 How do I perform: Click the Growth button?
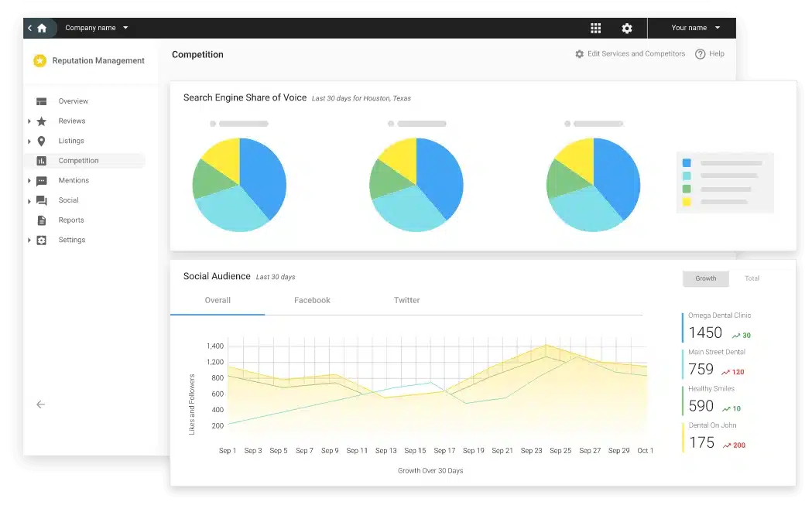point(705,278)
